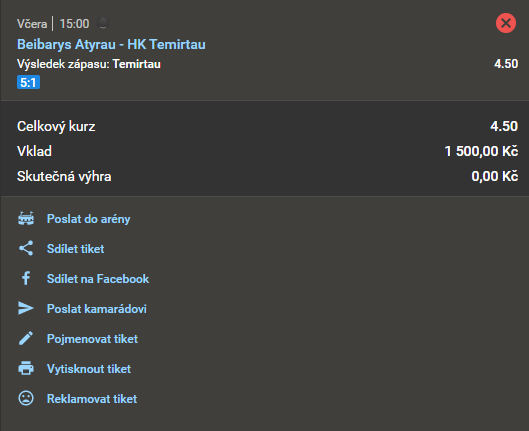The width and height of the screenshot is (529, 431).
Task: Choose the Sdílet tiket text link
Action: [76, 249]
